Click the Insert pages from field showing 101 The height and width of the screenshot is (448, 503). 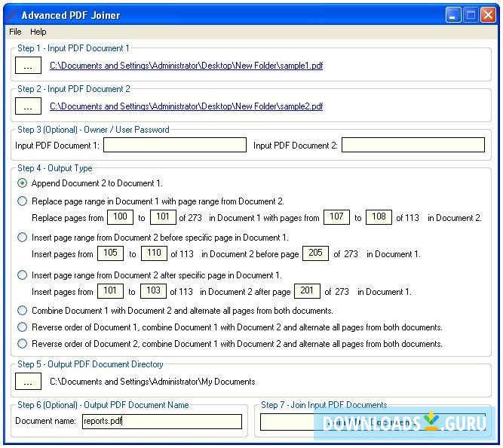110,291
